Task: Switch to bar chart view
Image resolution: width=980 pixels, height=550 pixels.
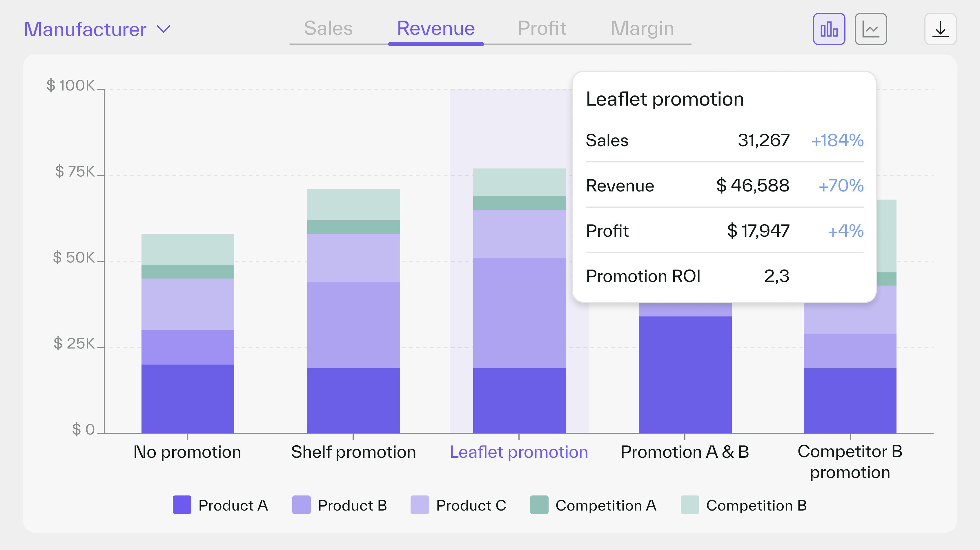Action: 829,29
